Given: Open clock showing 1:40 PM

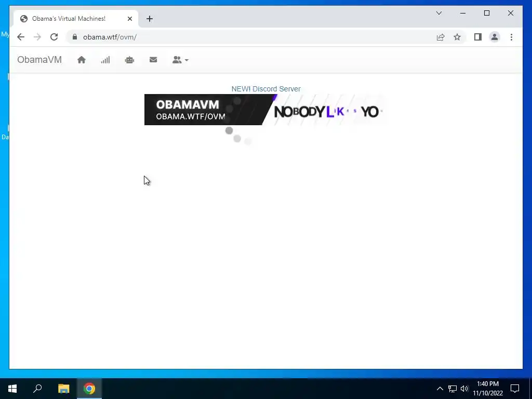Looking at the screenshot, I should pos(488,389).
